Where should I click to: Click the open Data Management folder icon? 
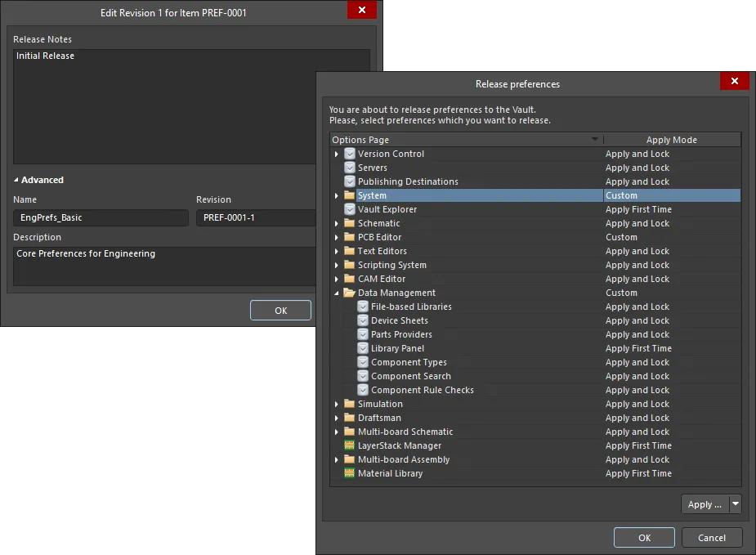pyautogui.click(x=350, y=293)
